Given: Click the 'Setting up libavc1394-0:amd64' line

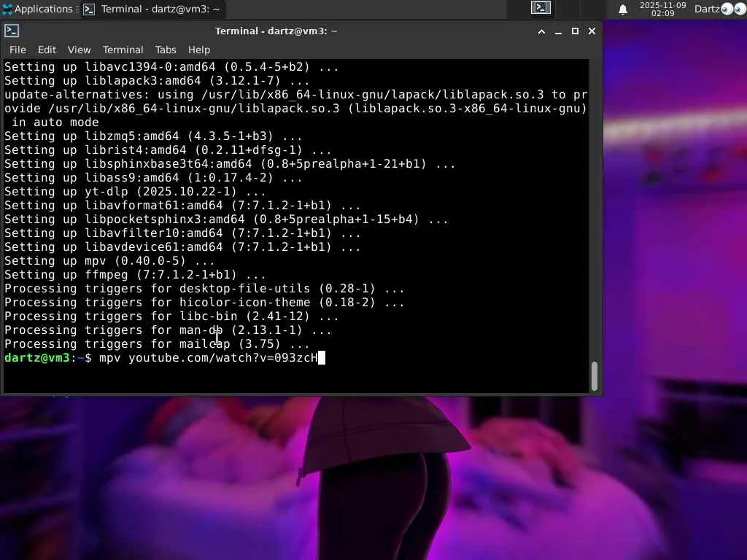Looking at the screenshot, I should click(171, 66).
